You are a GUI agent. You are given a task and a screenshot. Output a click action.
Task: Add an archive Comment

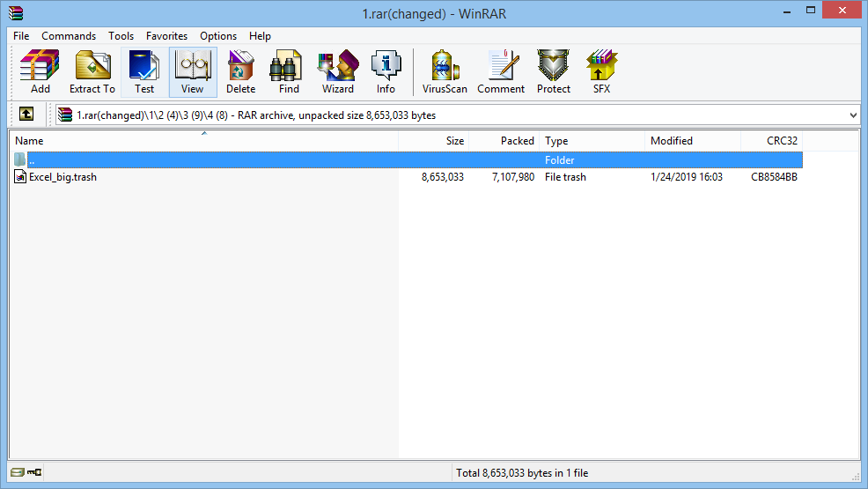pos(501,72)
